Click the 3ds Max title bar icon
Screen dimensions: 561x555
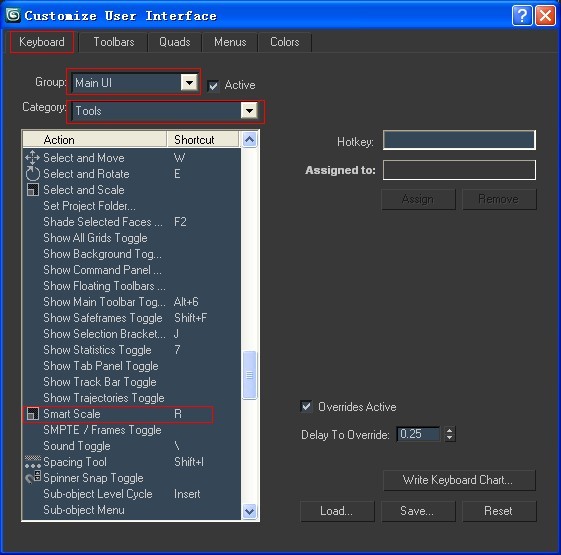[x=13, y=15]
